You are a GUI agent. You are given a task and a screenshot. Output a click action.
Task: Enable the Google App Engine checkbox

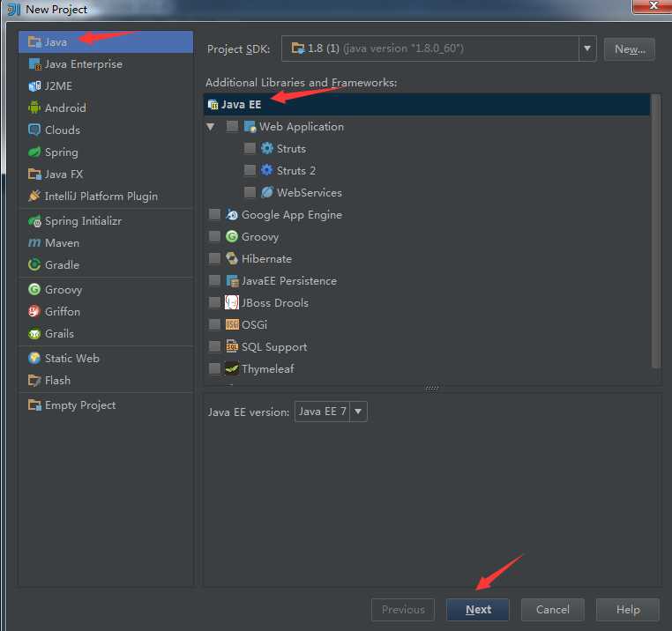[x=214, y=214]
